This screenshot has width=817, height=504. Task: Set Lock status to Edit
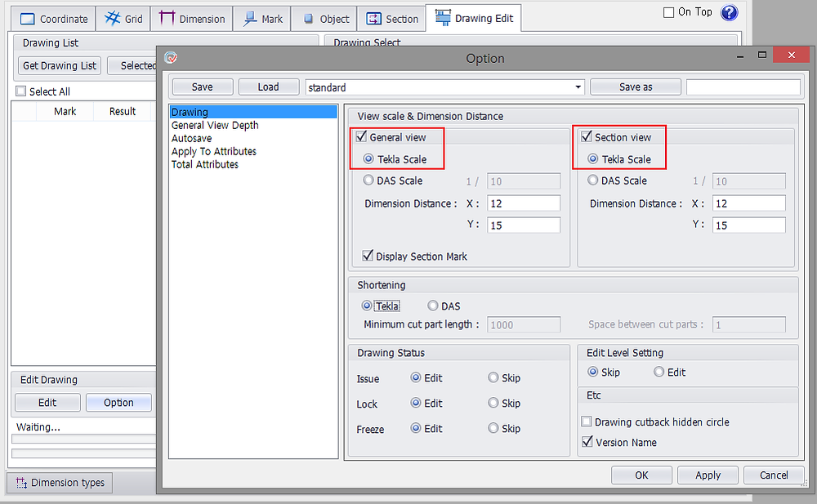415,403
